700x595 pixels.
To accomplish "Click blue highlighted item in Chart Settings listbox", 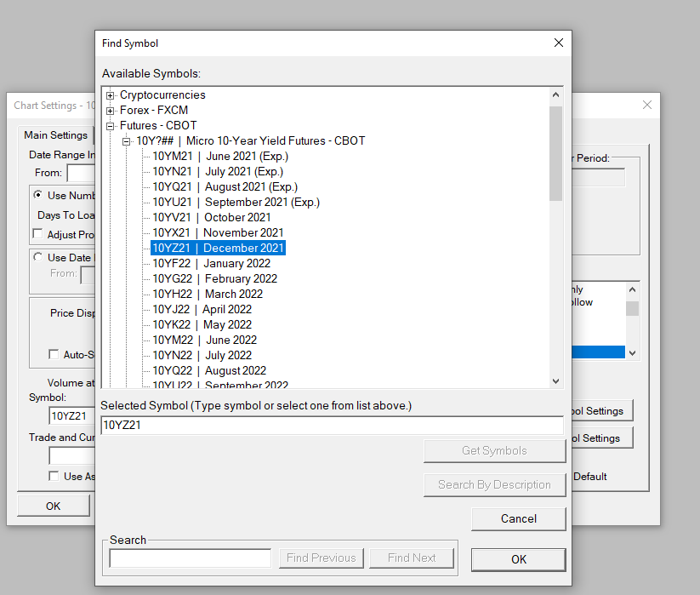I will pos(599,352).
